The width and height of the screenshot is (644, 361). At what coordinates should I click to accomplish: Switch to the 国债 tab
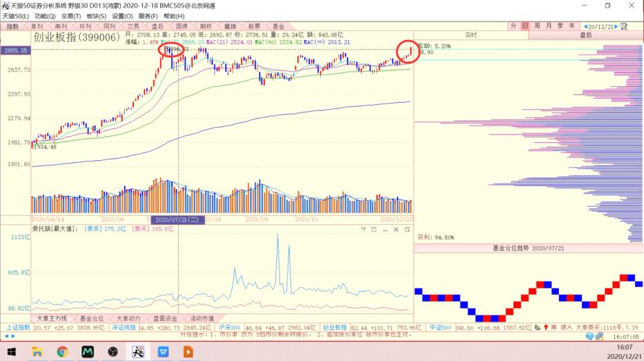(182, 26)
